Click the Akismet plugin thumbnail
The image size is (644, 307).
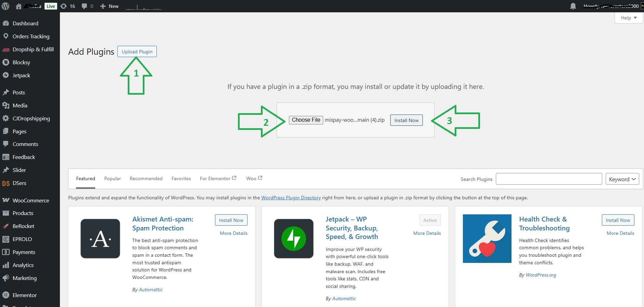tap(100, 239)
